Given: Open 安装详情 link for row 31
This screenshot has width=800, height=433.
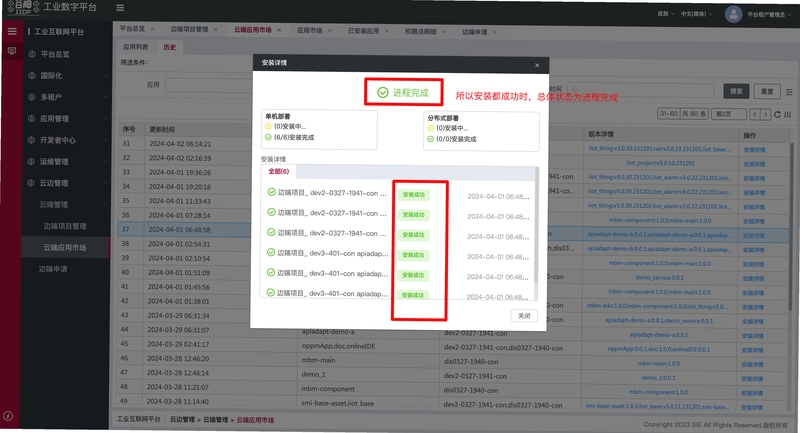Looking at the screenshot, I should [754, 150].
